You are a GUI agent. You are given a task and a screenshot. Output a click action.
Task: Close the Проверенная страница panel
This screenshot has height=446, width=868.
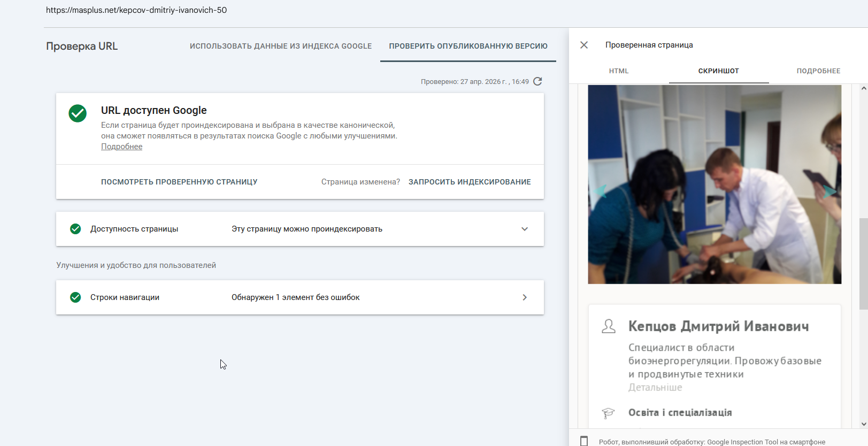coord(584,45)
